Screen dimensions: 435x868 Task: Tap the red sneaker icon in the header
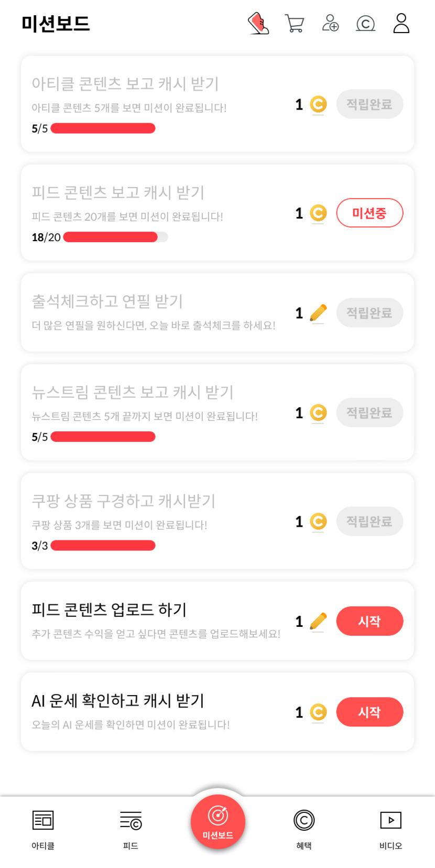258,24
